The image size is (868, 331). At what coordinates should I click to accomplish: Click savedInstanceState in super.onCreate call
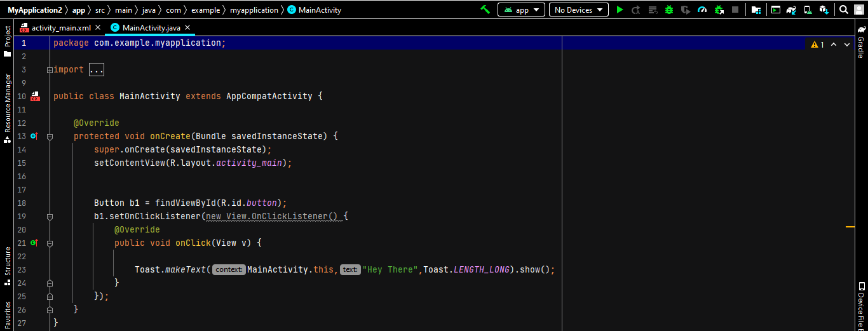216,150
